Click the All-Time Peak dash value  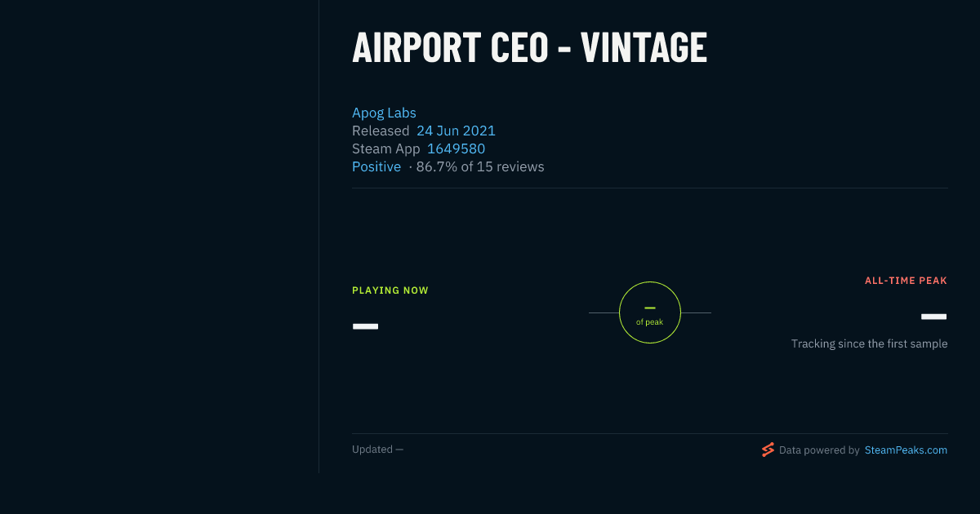pos(934,317)
